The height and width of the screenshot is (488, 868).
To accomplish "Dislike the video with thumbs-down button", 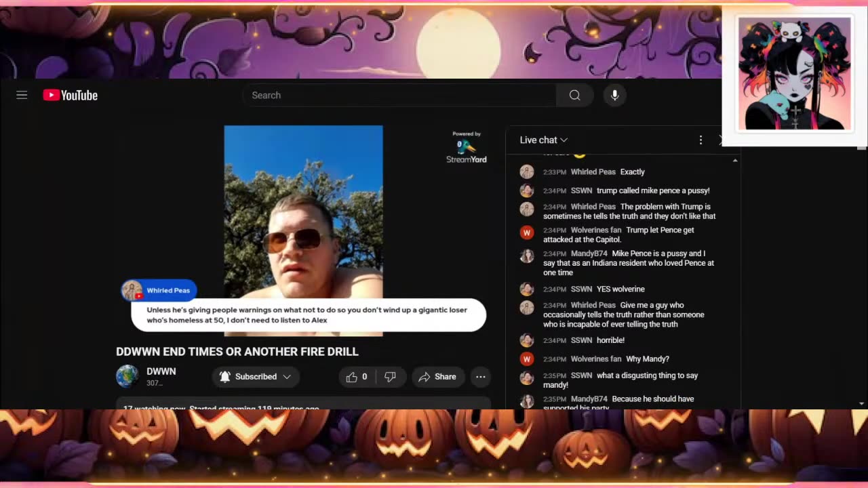I will (390, 377).
